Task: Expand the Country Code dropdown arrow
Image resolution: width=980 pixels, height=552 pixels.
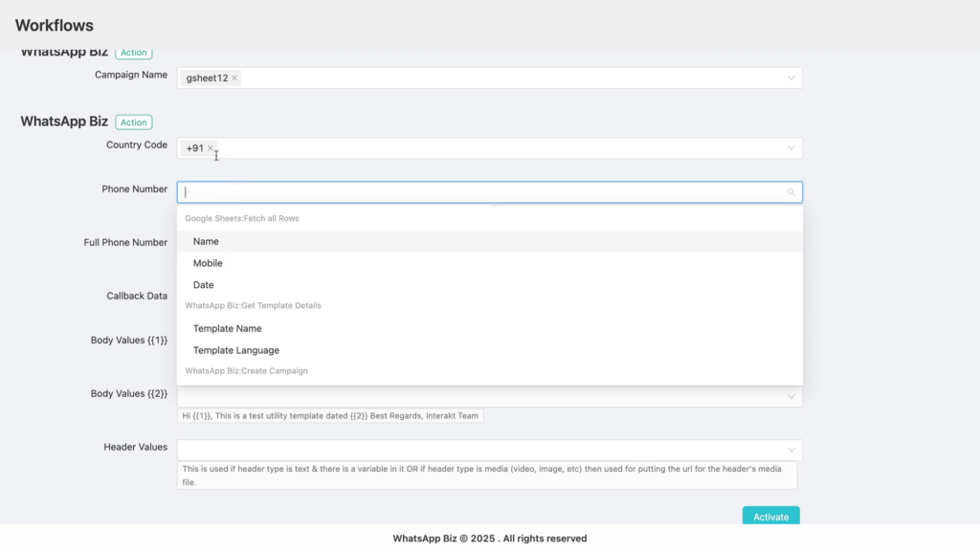Action: pyautogui.click(x=791, y=148)
